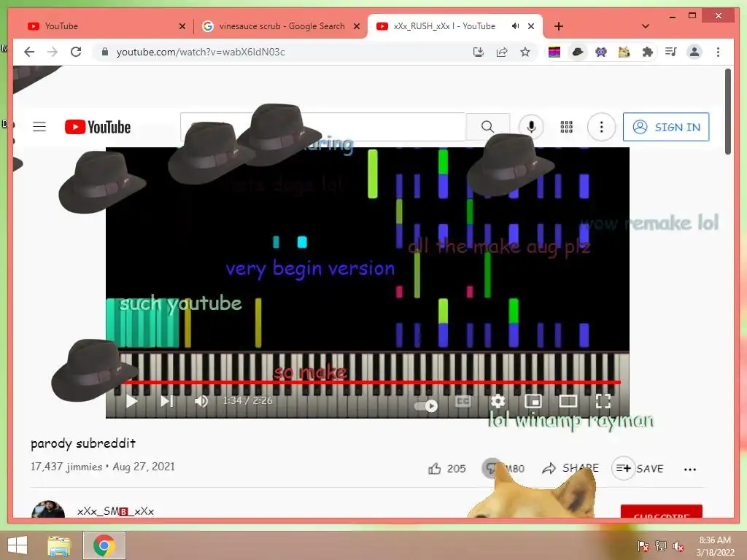
Task: Toggle the autoplay switch
Action: [426, 405]
